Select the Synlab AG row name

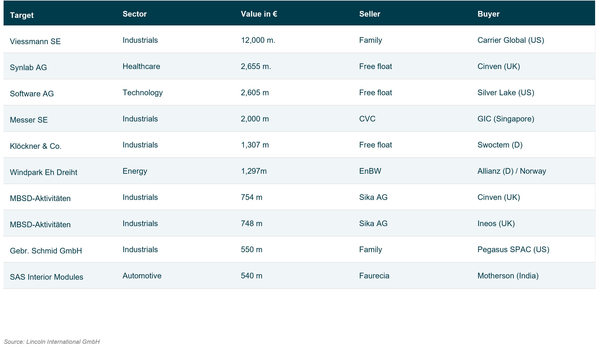click(x=28, y=67)
